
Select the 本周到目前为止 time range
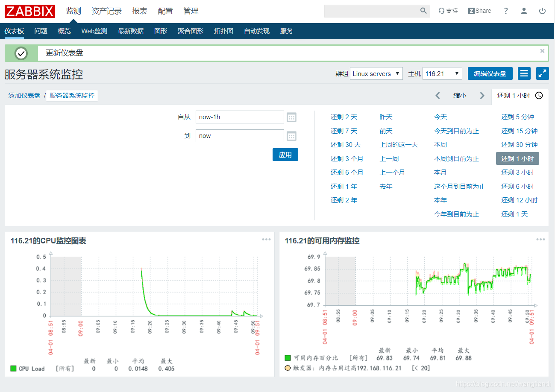tap(456, 158)
